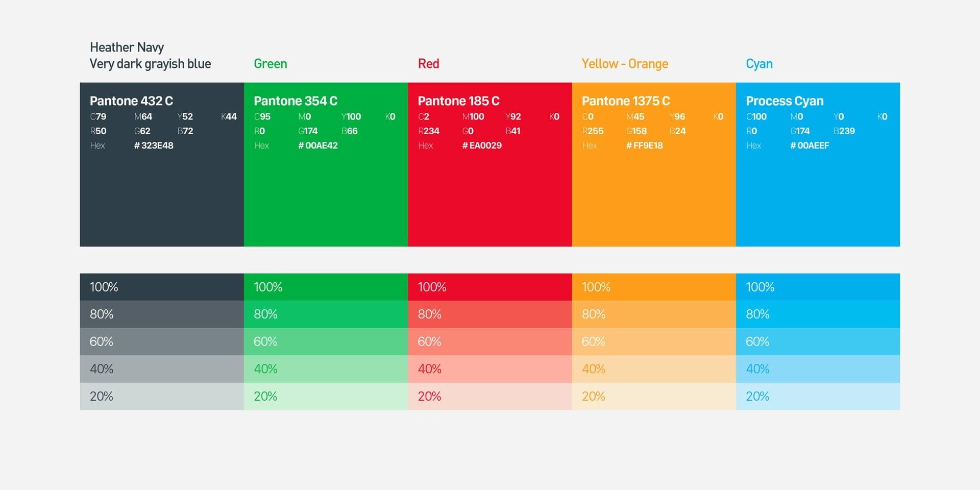Click the 80% navy tint bar

[161, 314]
